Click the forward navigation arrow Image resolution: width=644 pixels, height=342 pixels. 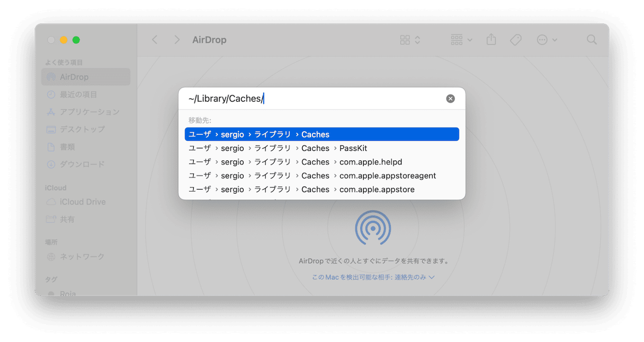[177, 40]
